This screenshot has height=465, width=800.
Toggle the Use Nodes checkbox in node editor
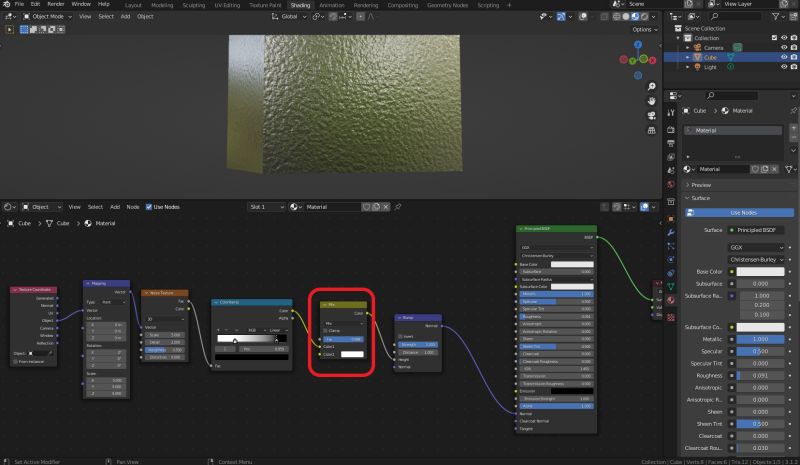click(x=149, y=207)
